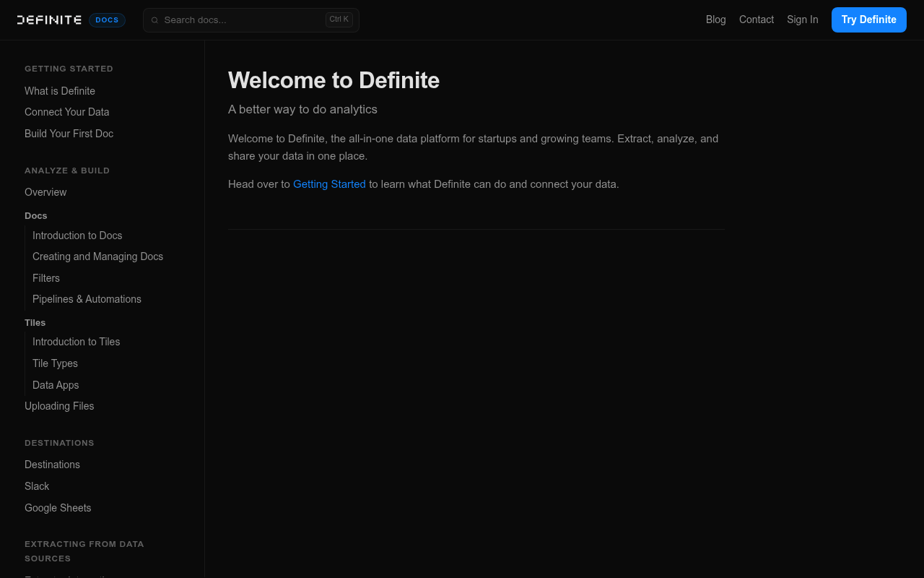Open Build Your First Doc

(69, 134)
